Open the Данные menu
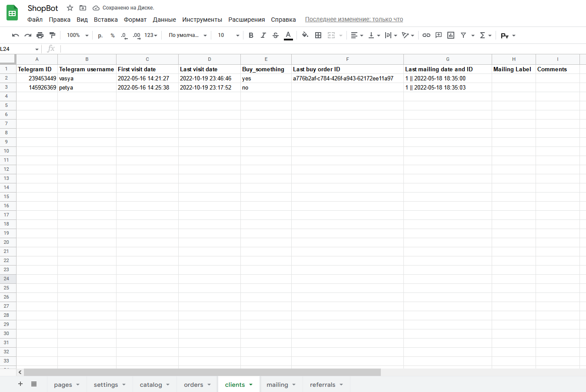This screenshot has height=392, width=586. 164,20
